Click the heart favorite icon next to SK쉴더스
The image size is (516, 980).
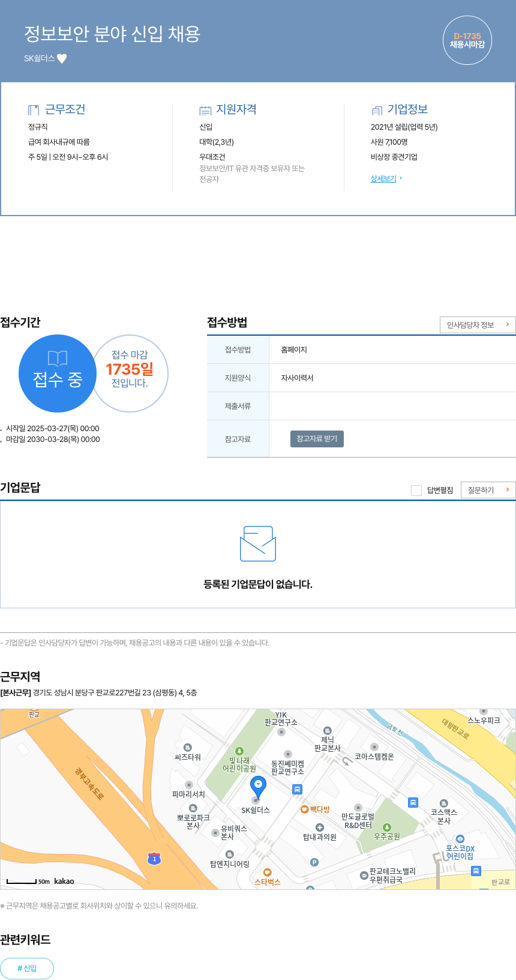(62, 58)
